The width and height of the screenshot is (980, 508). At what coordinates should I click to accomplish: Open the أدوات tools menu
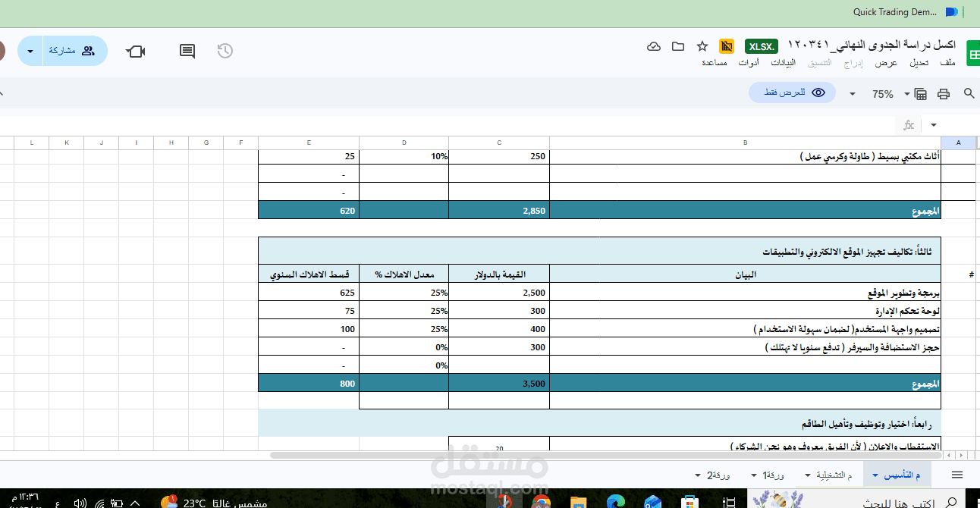[749, 62]
